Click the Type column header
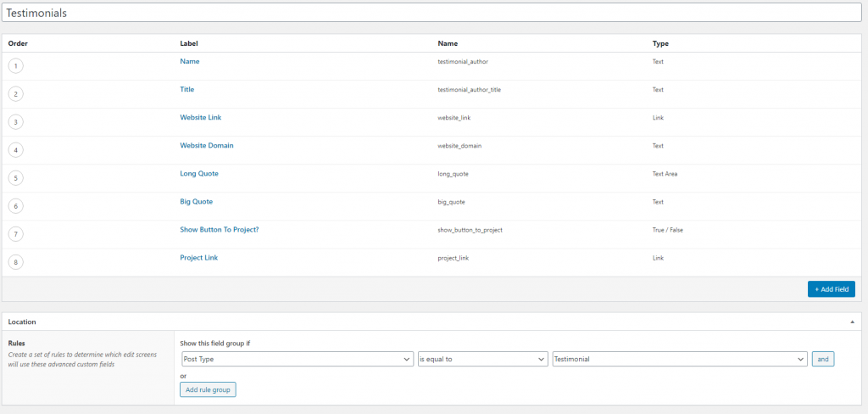This screenshot has width=868, height=414. (x=661, y=43)
